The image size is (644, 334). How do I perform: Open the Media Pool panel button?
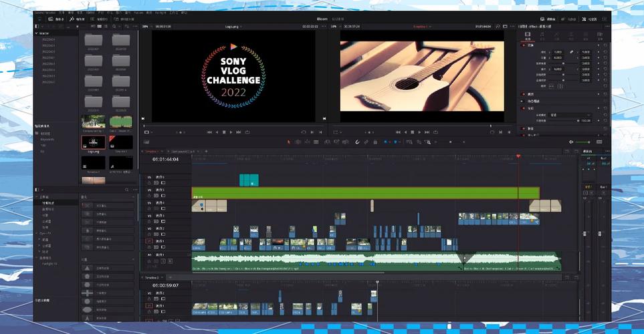pyautogui.click(x=56, y=19)
